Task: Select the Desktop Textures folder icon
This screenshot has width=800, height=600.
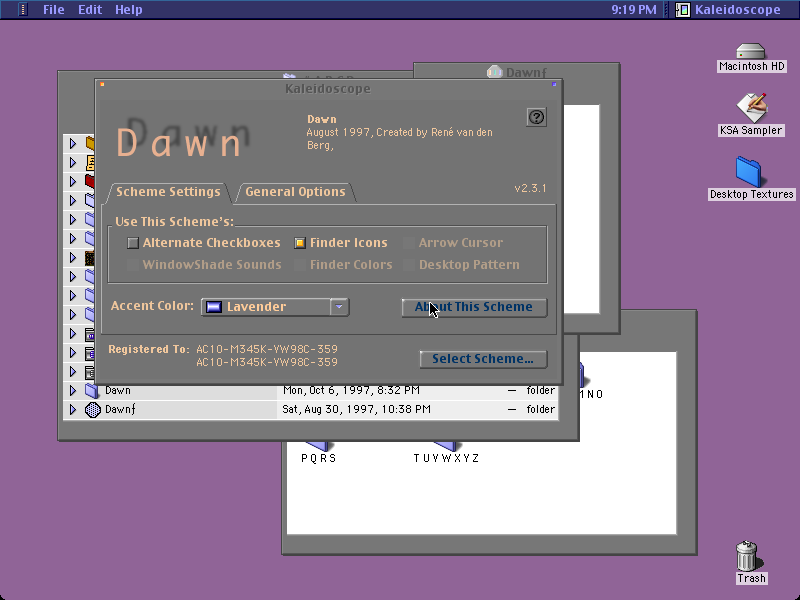Action: click(x=748, y=172)
